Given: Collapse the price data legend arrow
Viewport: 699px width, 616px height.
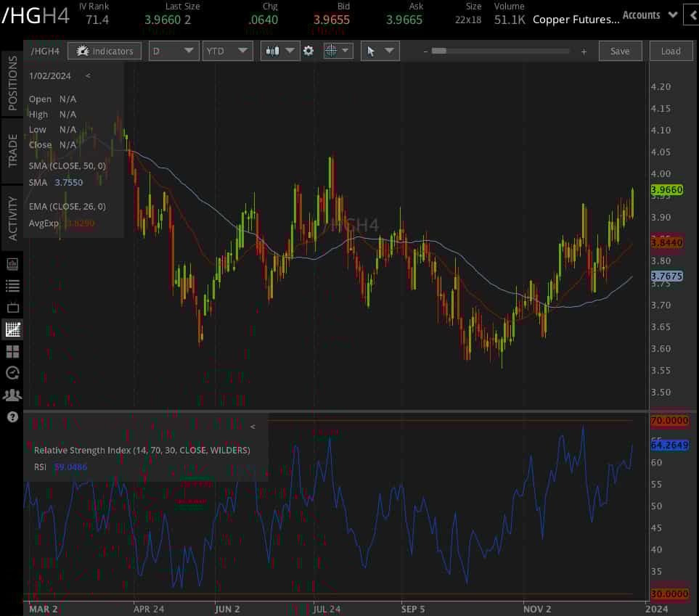Looking at the screenshot, I should coord(88,75).
